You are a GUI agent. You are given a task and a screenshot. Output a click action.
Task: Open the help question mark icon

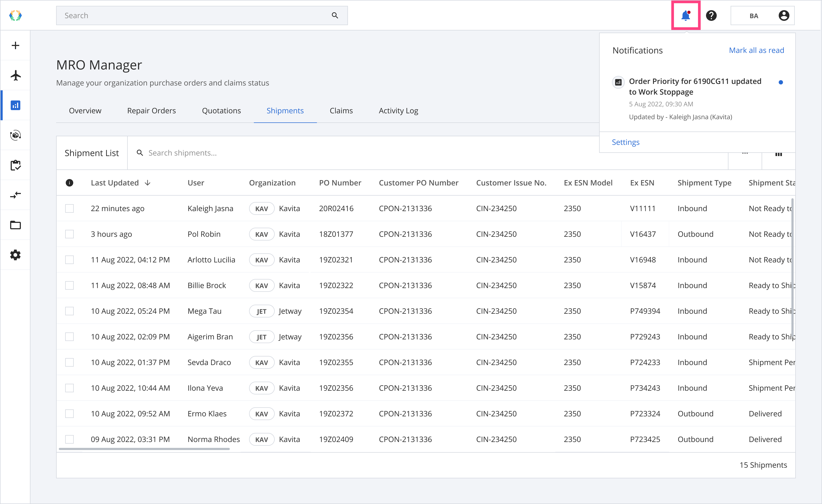click(x=711, y=15)
